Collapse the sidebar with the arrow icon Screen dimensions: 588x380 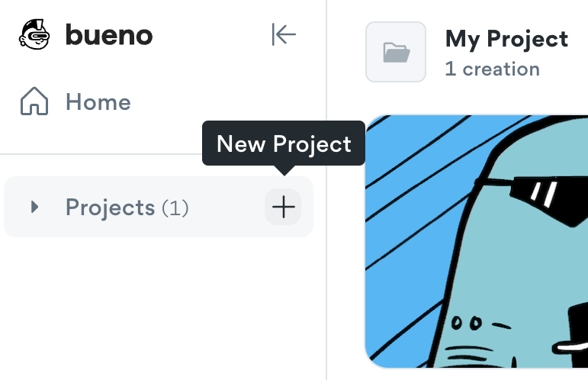point(284,34)
